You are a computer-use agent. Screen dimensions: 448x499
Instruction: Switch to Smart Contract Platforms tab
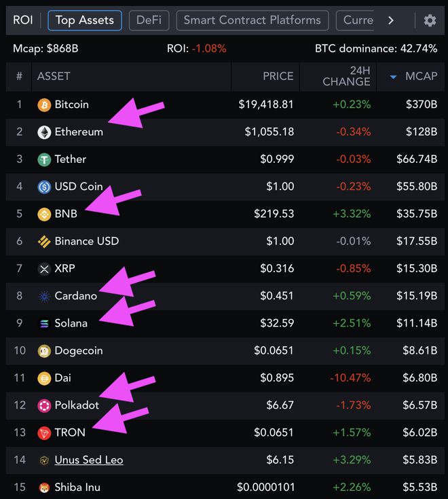(x=253, y=20)
